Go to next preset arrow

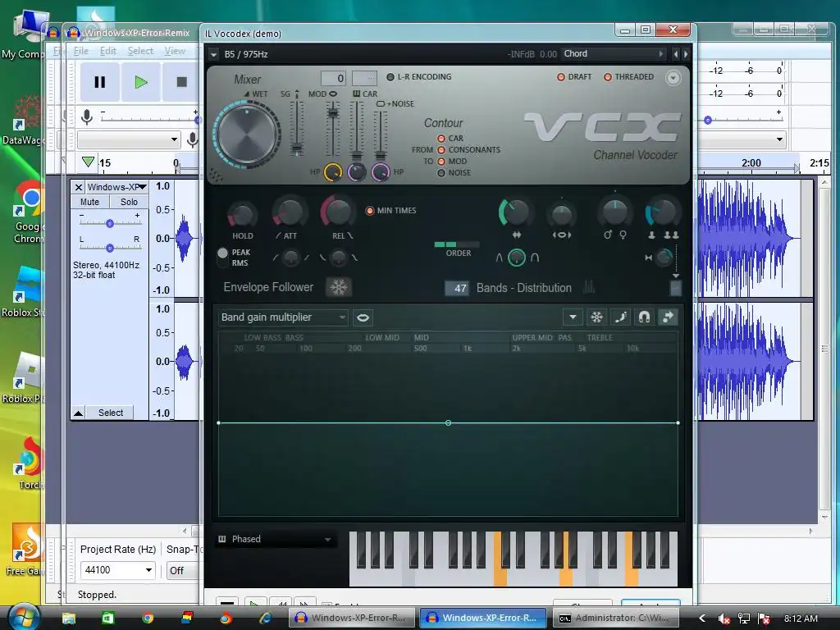click(x=685, y=54)
